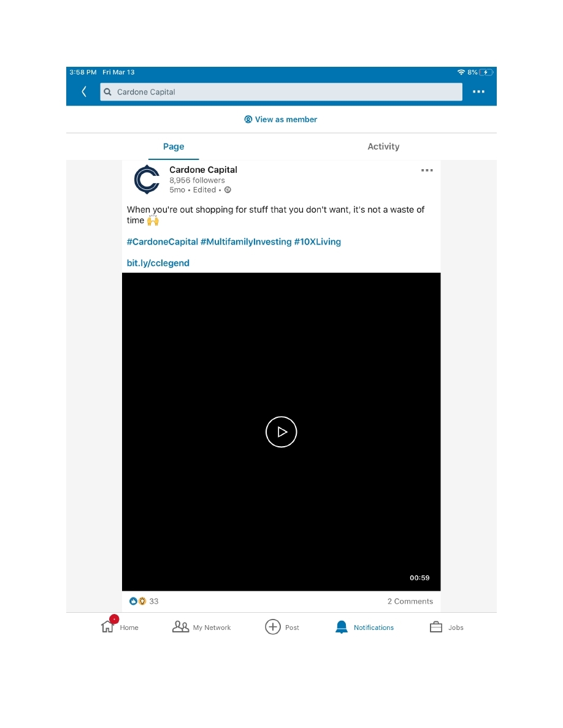The width and height of the screenshot is (563, 728).
Task: Expand the post options three-dot menu
Action: (x=427, y=170)
